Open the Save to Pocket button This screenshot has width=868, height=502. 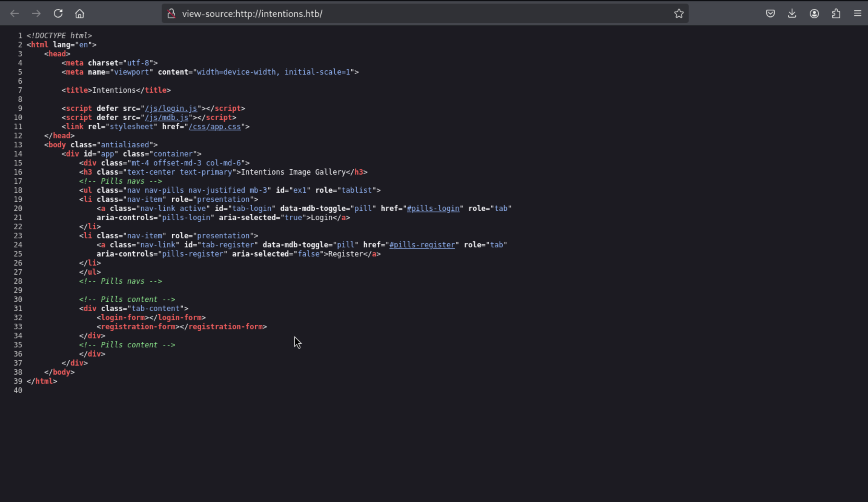pyautogui.click(x=770, y=14)
